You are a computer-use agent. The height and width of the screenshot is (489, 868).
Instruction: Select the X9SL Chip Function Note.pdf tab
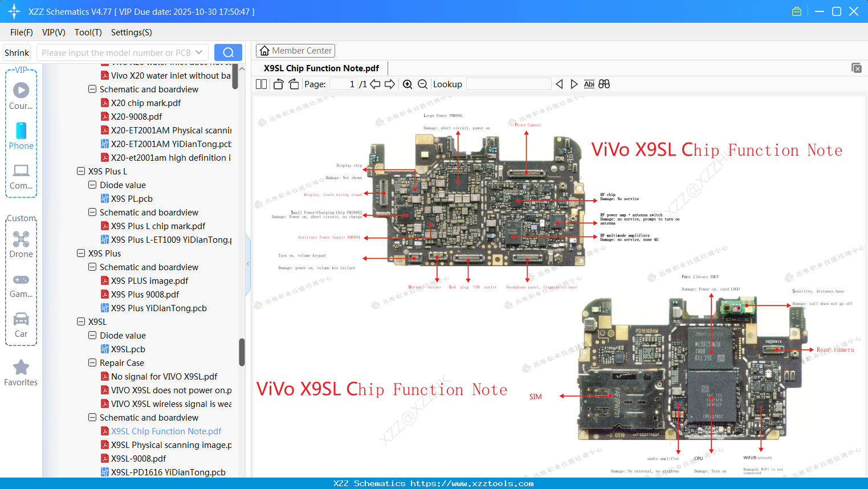click(321, 68)
